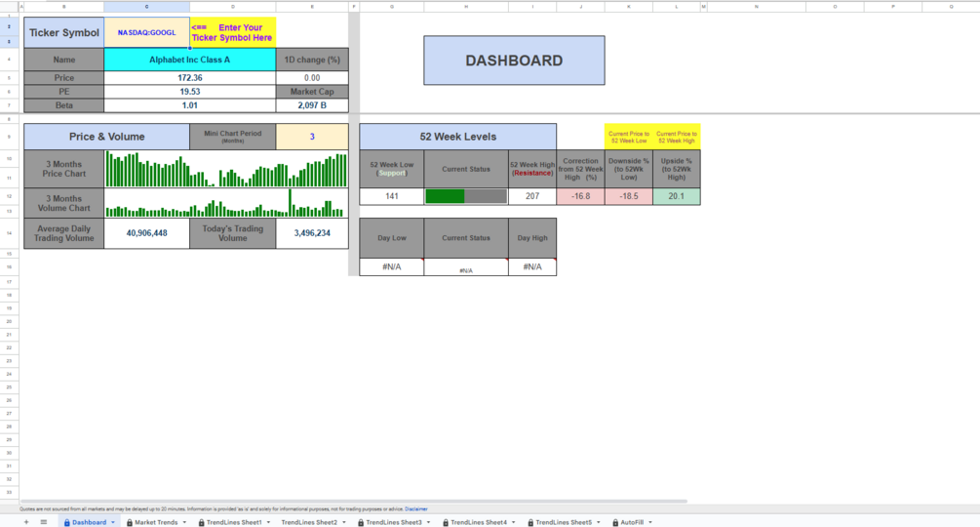The width and height of the screenshot is (980, 527).
Task: Open TrendLines Sheet4 tab dropdown arrow
Action: point(514,523)
